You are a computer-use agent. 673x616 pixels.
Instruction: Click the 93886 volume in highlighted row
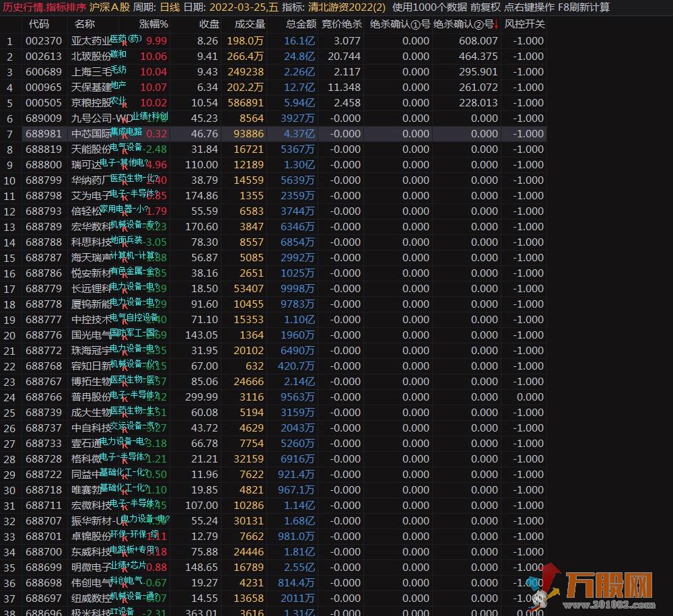[x=248, y=133]
